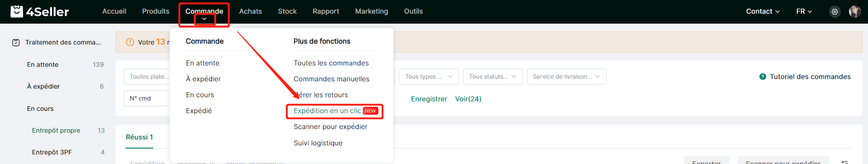Switch to the Réussi 1 tab
Image resolution: width=868 pixels, height=164 pixels.
(x=139, y=137)
